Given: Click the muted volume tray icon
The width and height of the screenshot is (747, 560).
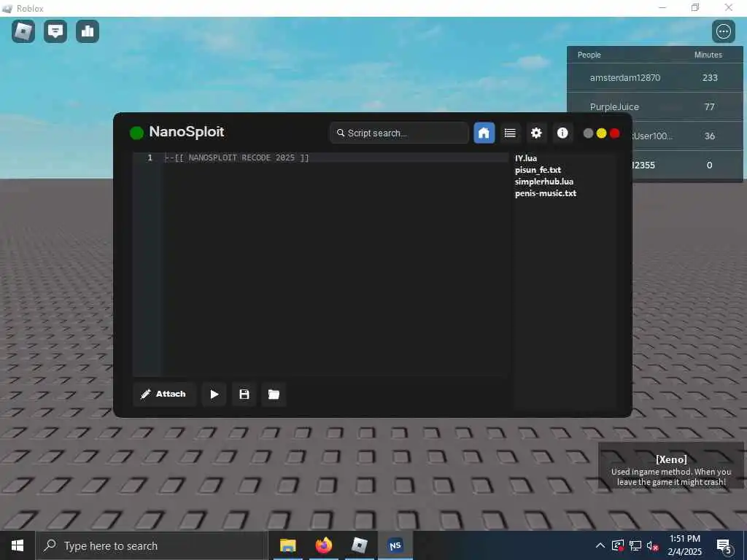Looking at the screenshot, I should coord(653,545).
